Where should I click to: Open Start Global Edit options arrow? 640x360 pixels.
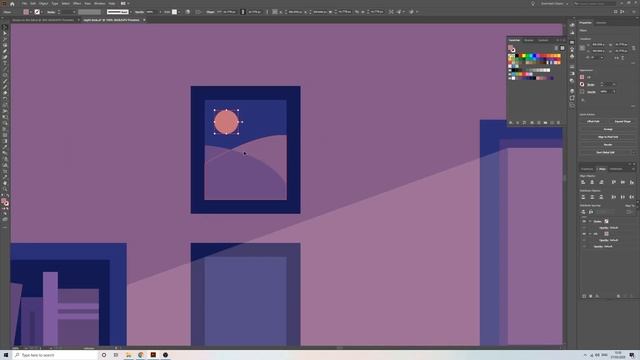[x=633, y=152]
